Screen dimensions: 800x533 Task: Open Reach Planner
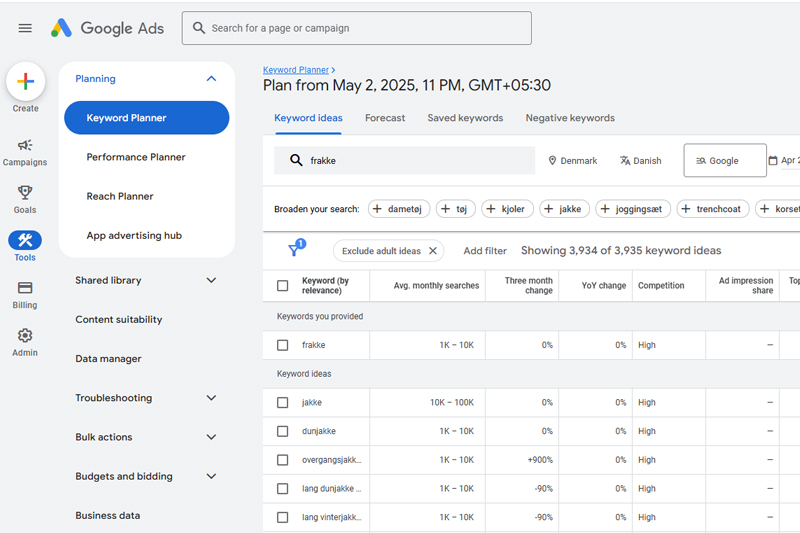click(x=120, y=196)
